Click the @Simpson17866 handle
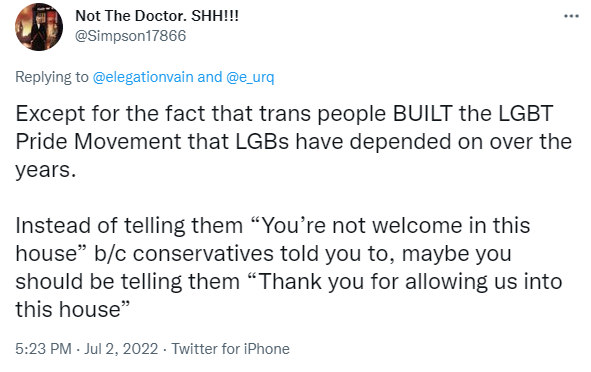 click(130, 36)
